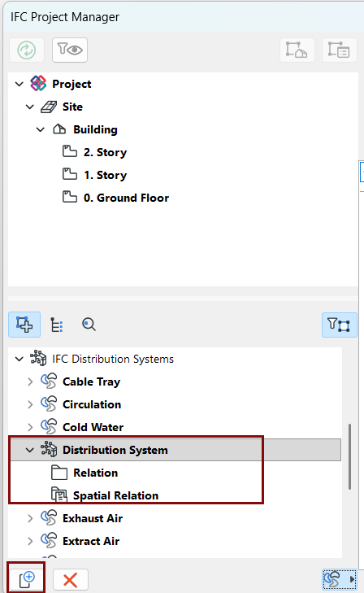This screenshot has width=364, height=593.
Task: Toggle the filter visibility eye button
Action: (x=70, y=50)
